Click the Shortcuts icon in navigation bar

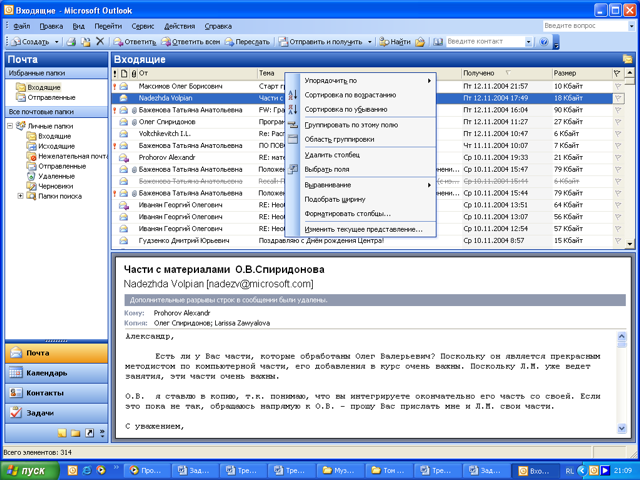coord(89,433)
